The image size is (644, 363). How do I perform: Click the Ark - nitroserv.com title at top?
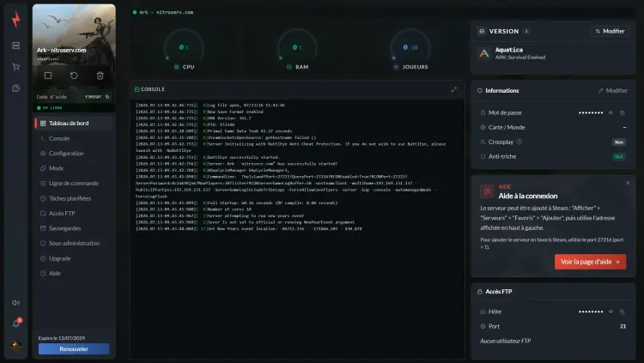click(x=166, y=12)
